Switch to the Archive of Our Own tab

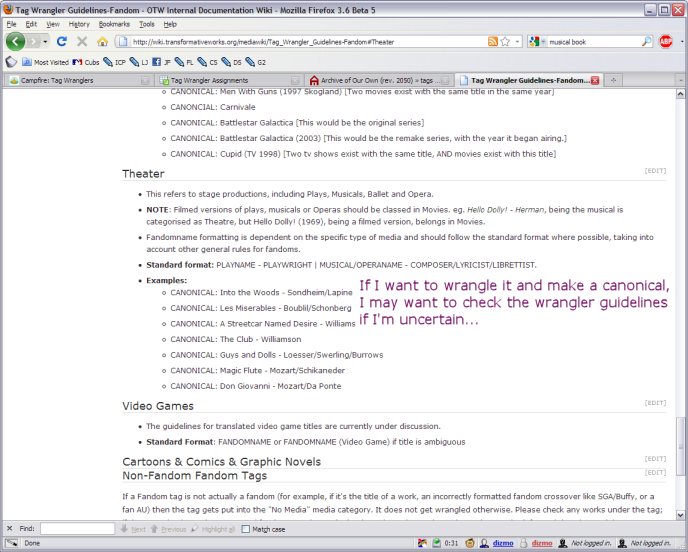point(379,80)
